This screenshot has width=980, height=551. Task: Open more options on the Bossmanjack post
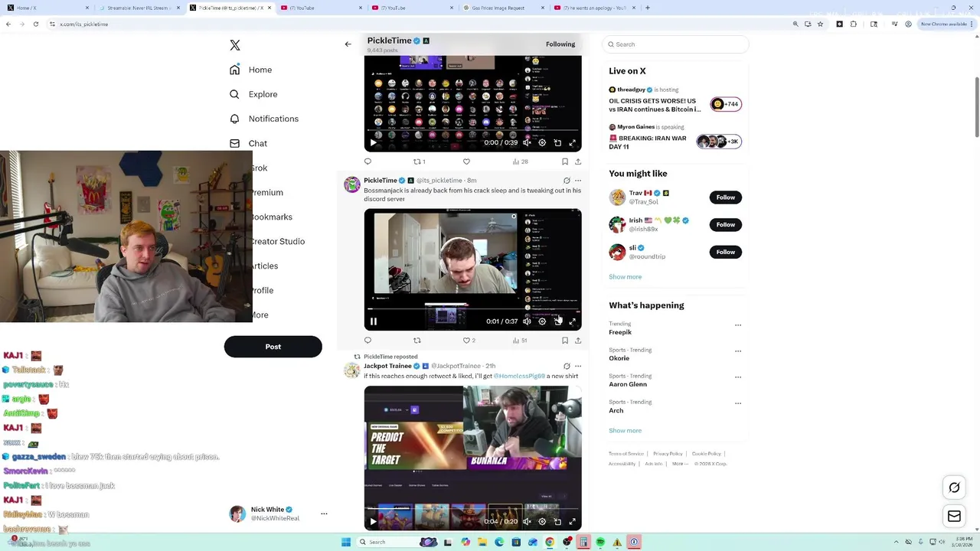click(x=578, y=181)
